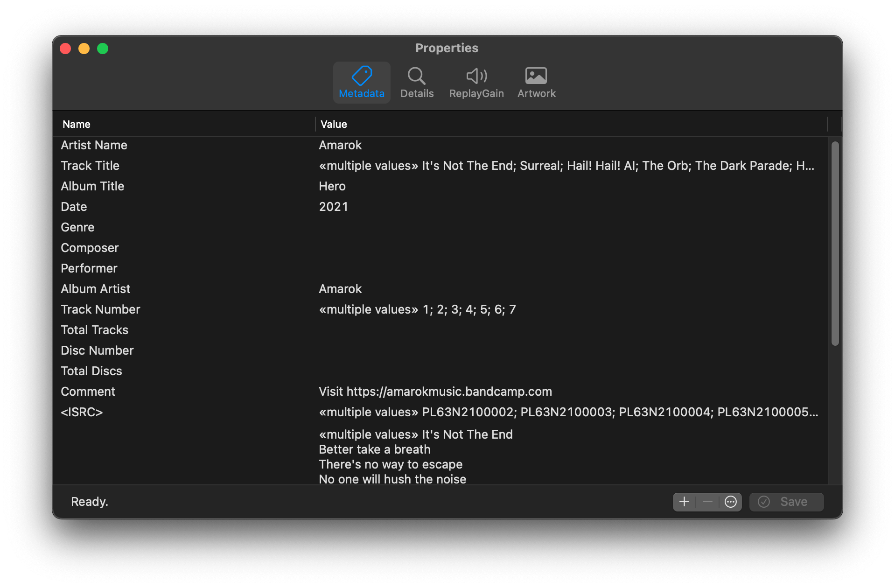Screen dimensions: 895x588
Task: Select the Track Number row label
Action: (100, 309)
